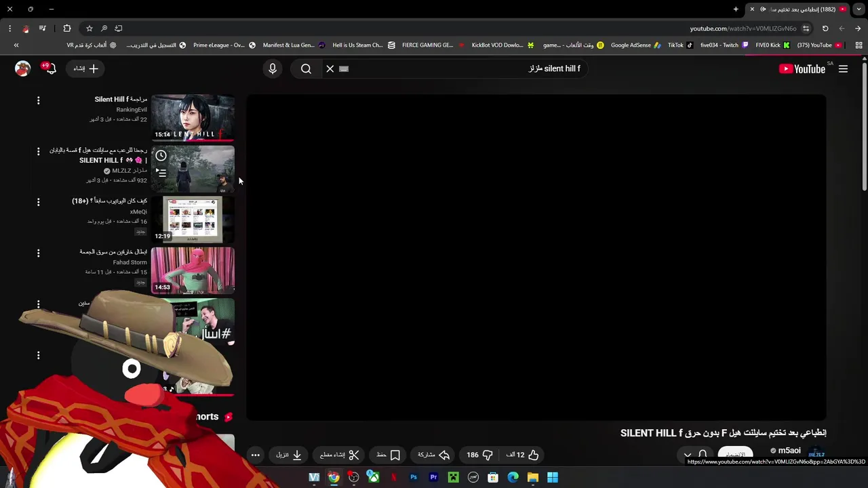Dislike the video showing 186
The height and width of the screenshot is (488, 868).
[480, 455]
